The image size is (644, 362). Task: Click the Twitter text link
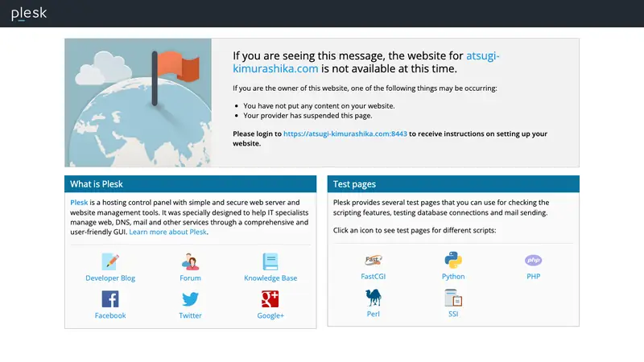tap(190, 315)
